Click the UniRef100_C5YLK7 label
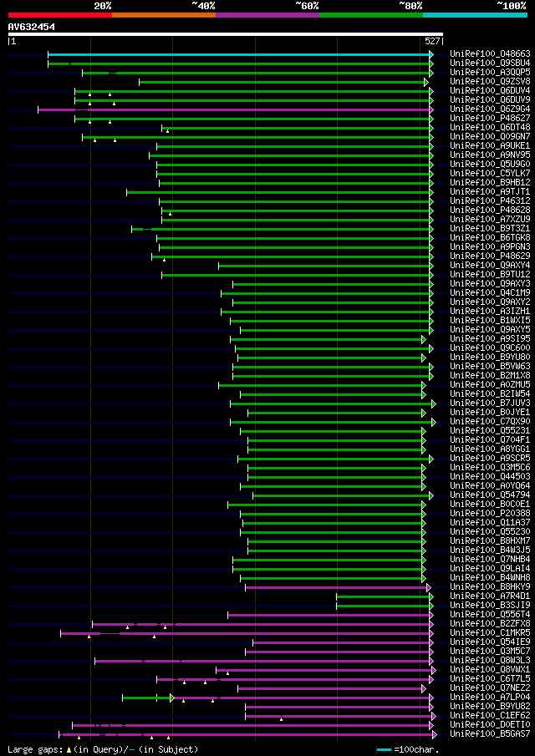Viewport: 535px width, 756px height. tap(490, 173)
